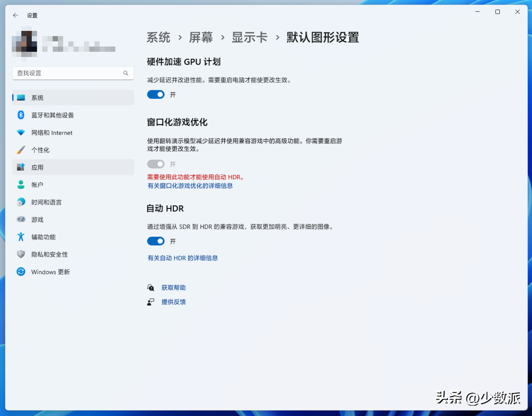Open the Auto HDR details link
The image size is (532, 416).
pos(182,258)
